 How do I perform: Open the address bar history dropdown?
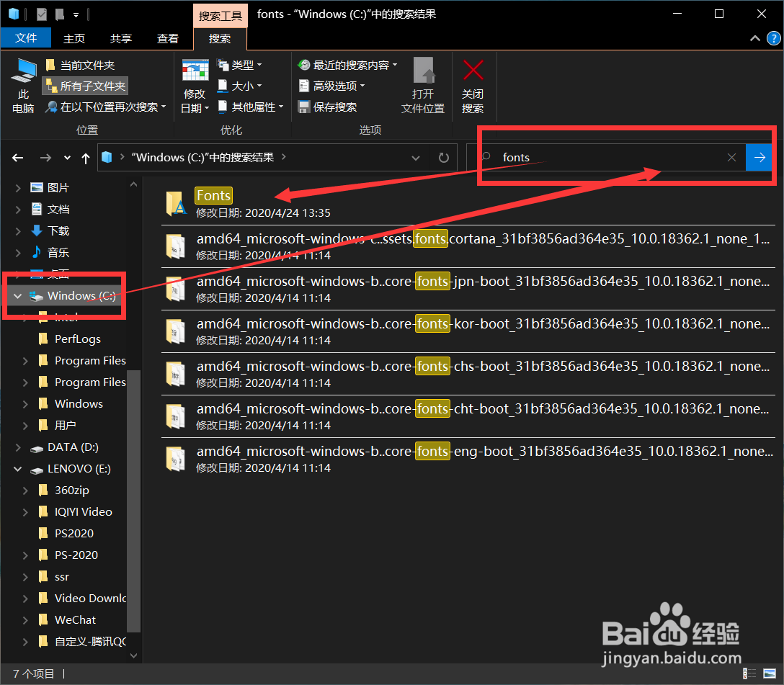416,158
